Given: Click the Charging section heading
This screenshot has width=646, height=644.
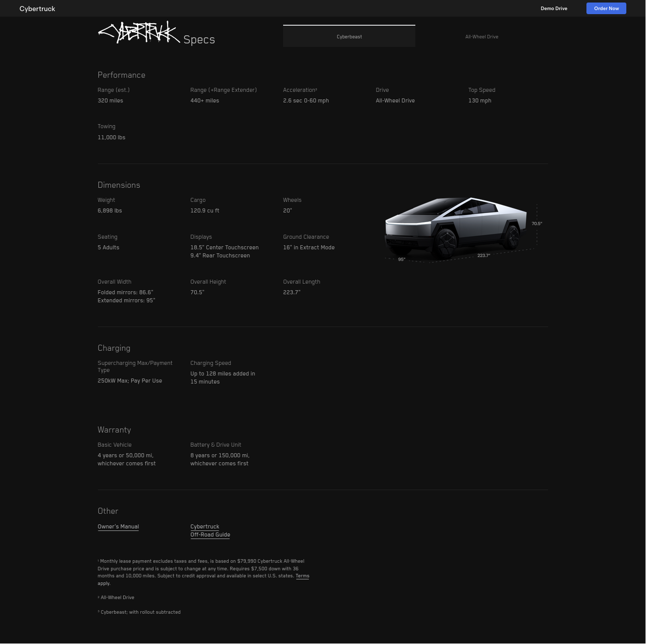Looking at the screenshot, I should pyautogui.click(x=114, y=348).
